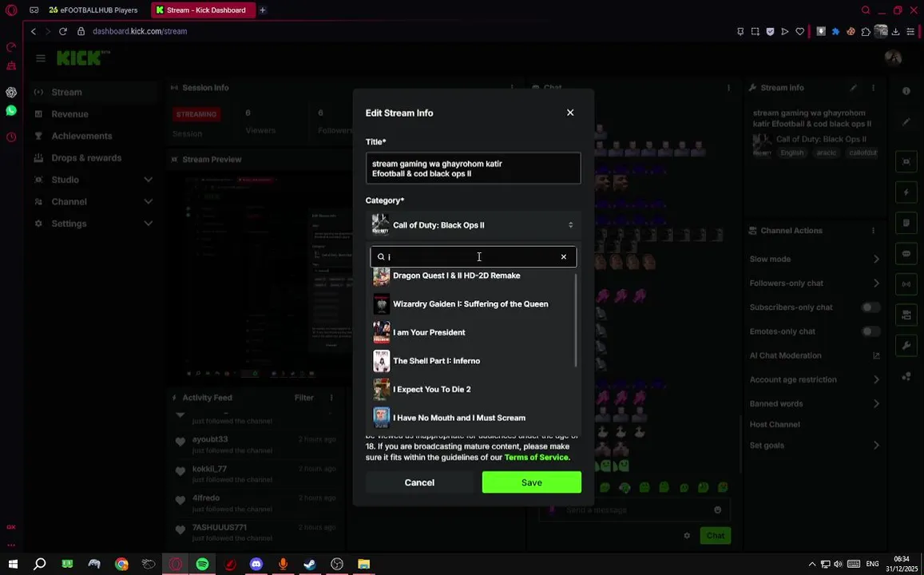Click the broadcast signal widget icon

[906, 284]
